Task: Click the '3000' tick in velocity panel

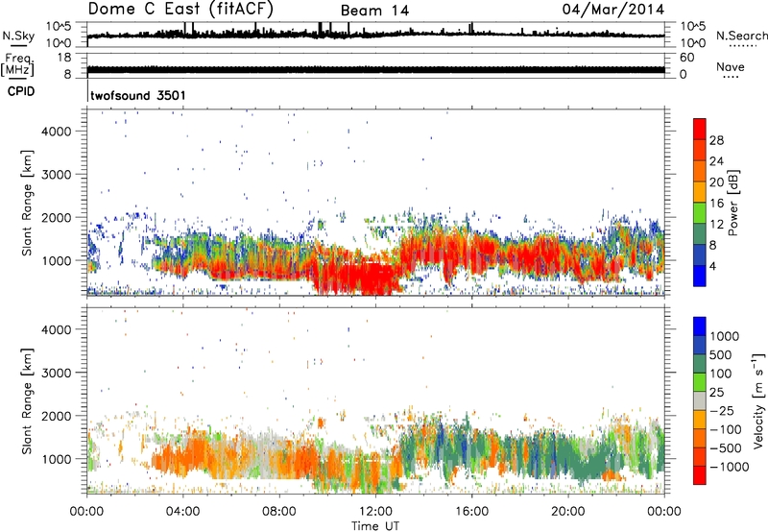Action: [x=57, y=373]
